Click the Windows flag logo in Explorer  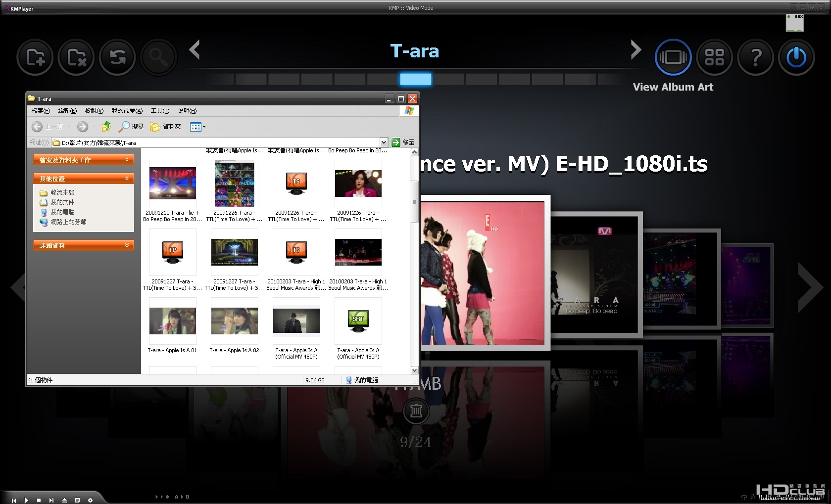(x=409, y=111)
